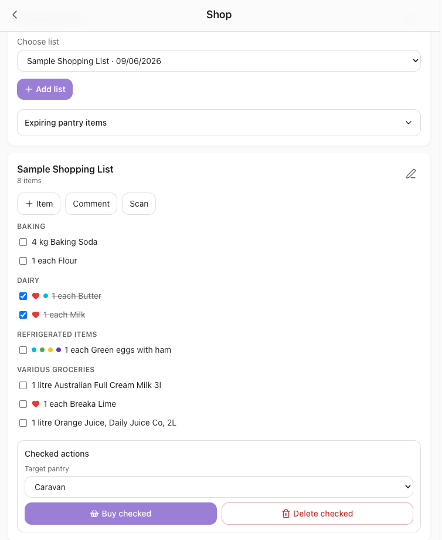The height and width of the screenshot is (540, 442).
Task: Click the Scan button
Action: tap(139, 204)
